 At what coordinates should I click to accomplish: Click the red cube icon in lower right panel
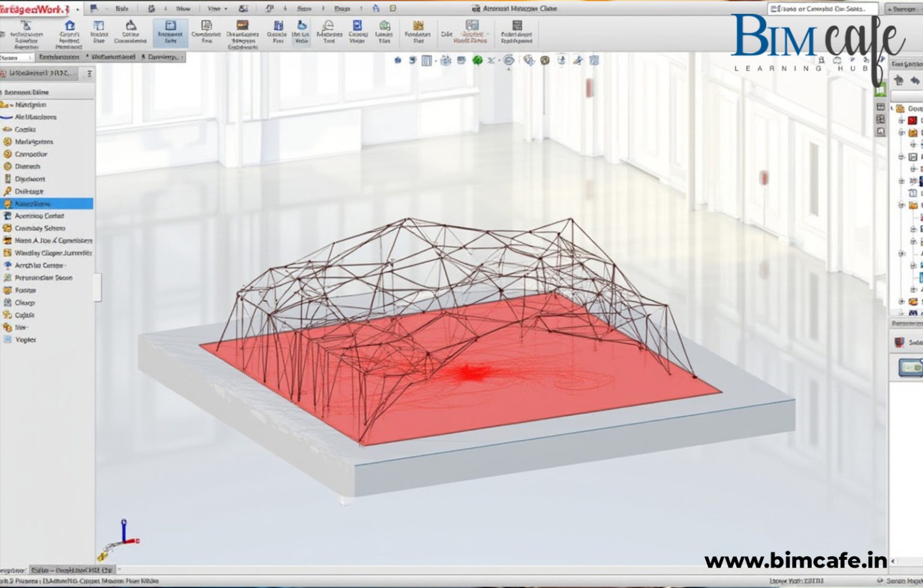coord(900,342)
